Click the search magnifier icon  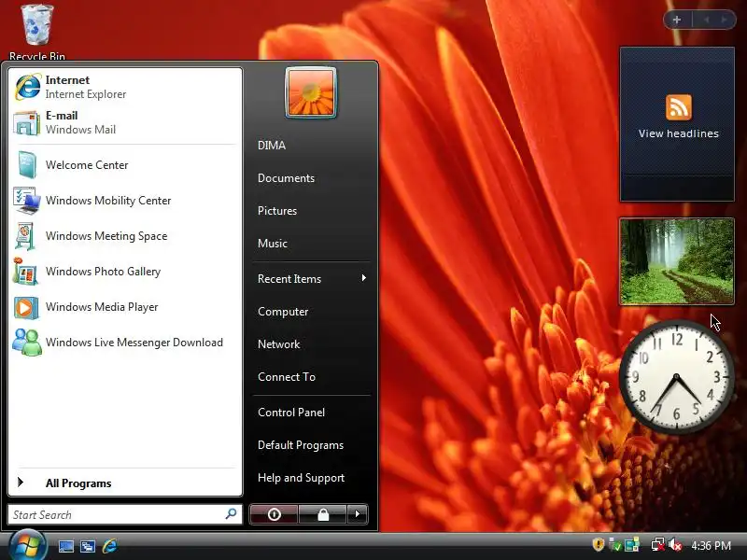[x=231, y=514]
